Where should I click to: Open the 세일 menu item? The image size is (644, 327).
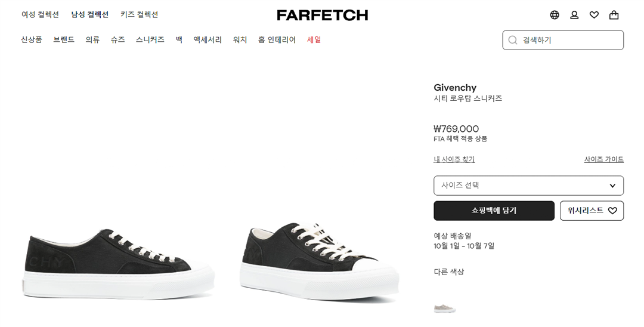click(314, 40)
